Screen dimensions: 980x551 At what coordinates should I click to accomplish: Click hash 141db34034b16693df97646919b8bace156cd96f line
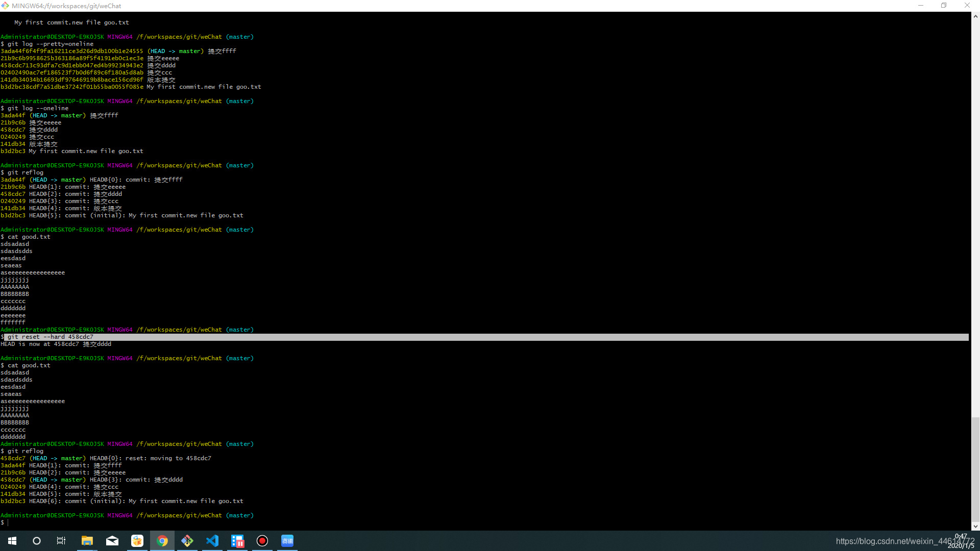[x=88, y=80]
